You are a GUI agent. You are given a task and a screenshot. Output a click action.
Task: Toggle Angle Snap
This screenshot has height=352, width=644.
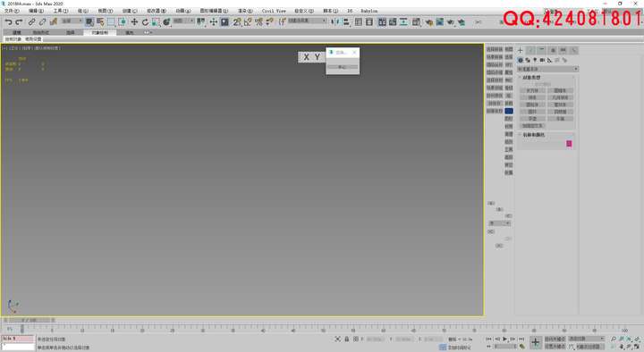[x=248, y=22]
